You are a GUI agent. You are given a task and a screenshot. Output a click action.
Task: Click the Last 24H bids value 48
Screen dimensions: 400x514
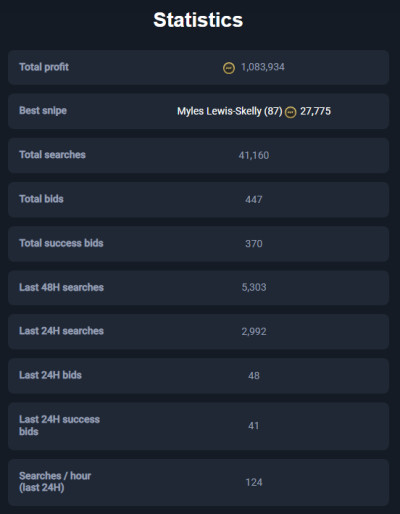(254, 376)
